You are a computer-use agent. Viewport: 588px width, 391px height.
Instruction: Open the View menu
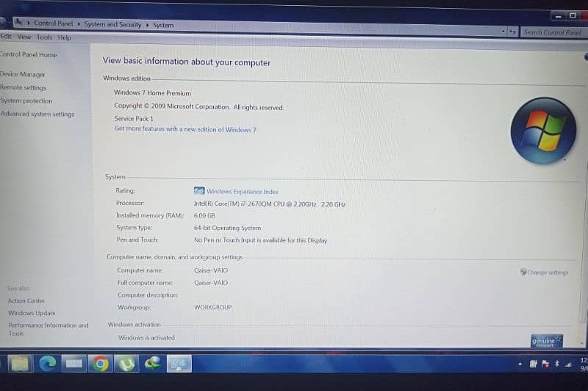pyautogui.click(x=24, y=37)
